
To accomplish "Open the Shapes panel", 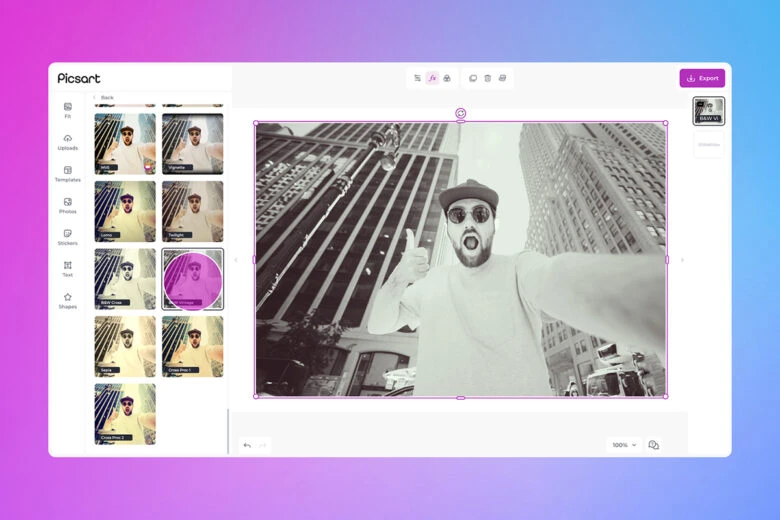I will tap(68, 300).
